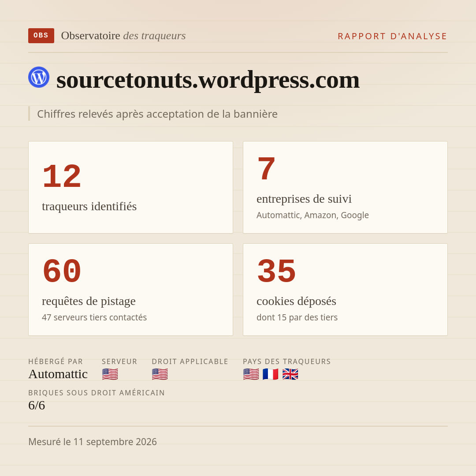
Task: Click the Automattic, Amazon, Google company list
Action: click(312, 215)
